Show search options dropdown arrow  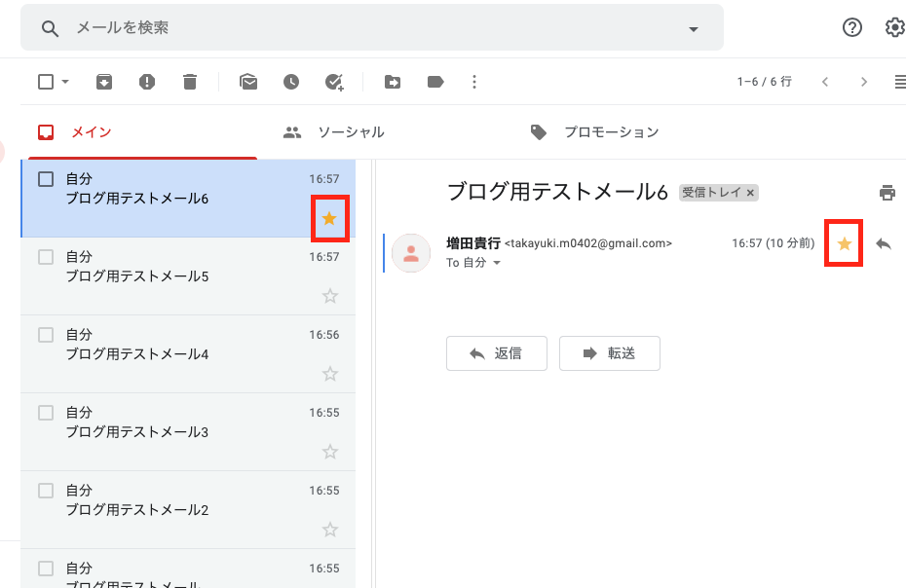pos(694,29)
